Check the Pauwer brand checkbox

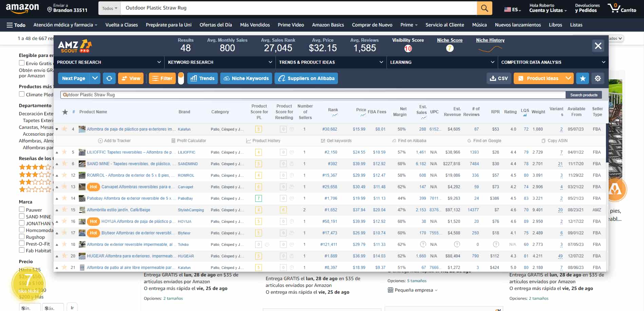(x=22, y=210)
